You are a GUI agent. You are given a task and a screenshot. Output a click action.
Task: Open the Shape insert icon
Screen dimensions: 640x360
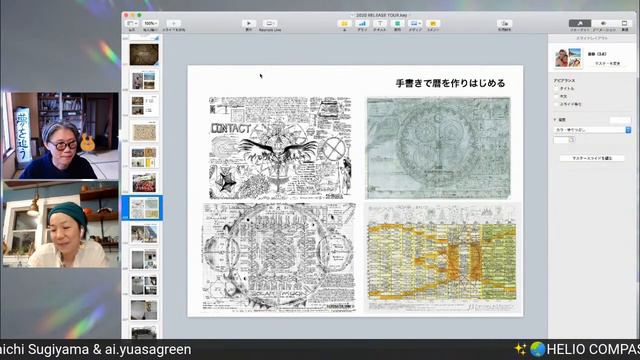(397, 24)
